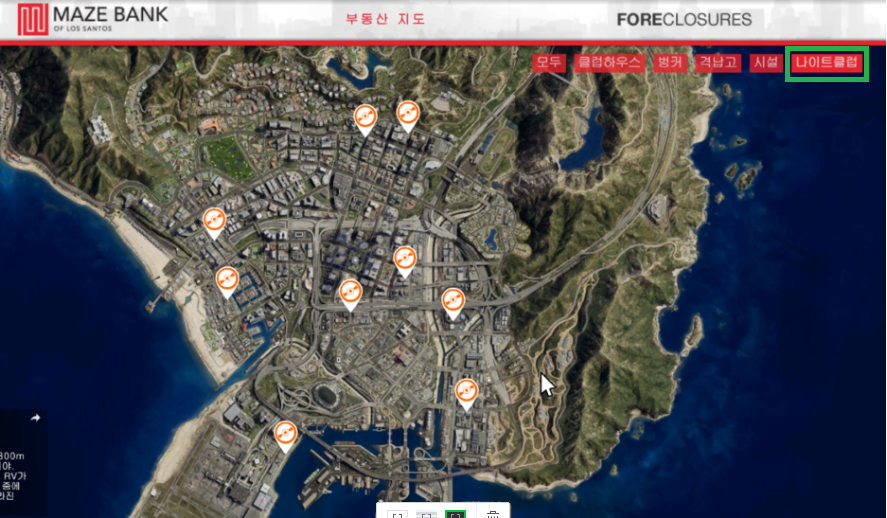
Task: Filter the map by 격납고
Action: click(x=718, y=62)
